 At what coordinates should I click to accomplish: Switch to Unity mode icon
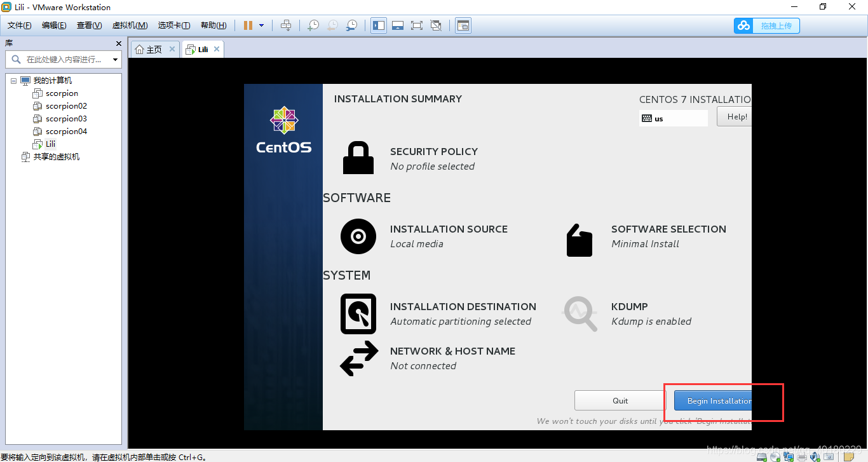click(436, 25)
